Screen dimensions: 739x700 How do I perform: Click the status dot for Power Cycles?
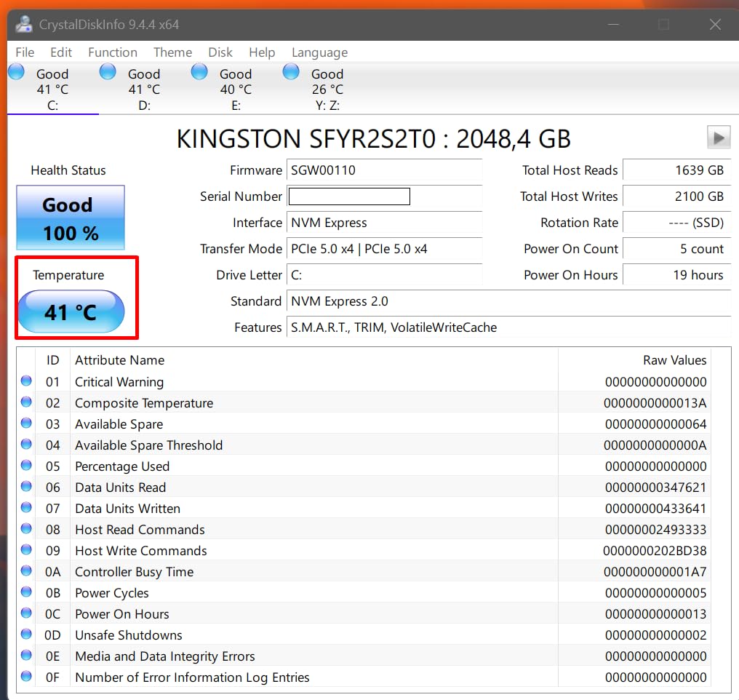point(26,592)
